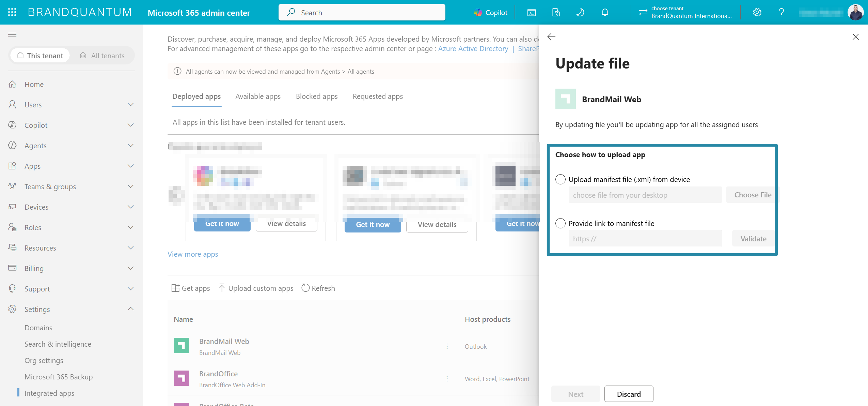Screen dimensions: 868x406
Task: Close the Update file panel
Action: click(x=855, y=37)
